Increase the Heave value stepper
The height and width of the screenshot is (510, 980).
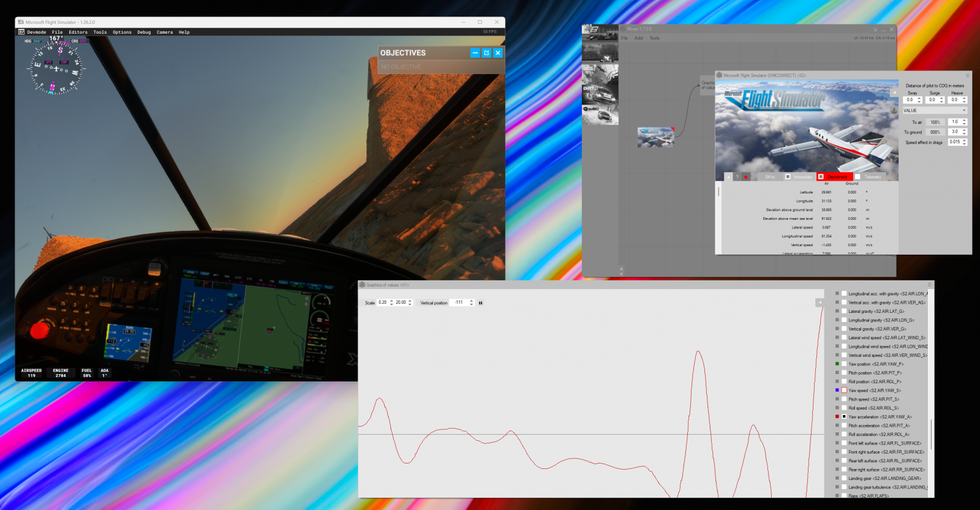(x=965, y=98)
